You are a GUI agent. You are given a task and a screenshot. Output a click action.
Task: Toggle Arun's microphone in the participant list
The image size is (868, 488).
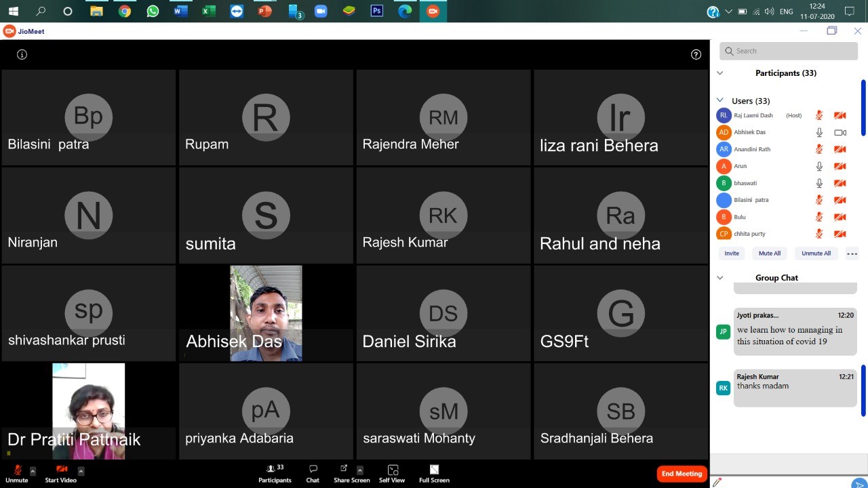click(x=819, y=166)
